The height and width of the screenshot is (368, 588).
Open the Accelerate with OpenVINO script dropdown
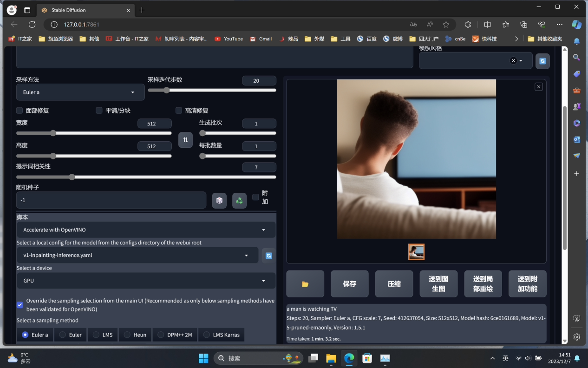(x=145, y=230)
